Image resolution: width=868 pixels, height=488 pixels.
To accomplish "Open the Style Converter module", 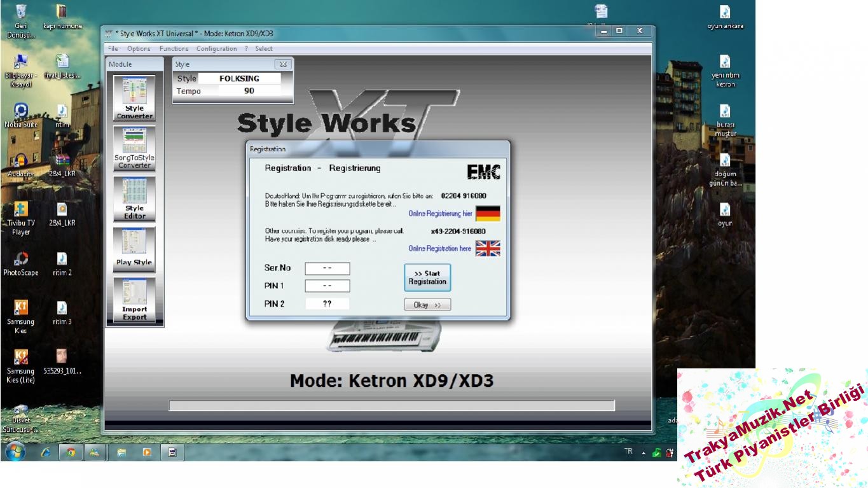I will tap(134, 97).
